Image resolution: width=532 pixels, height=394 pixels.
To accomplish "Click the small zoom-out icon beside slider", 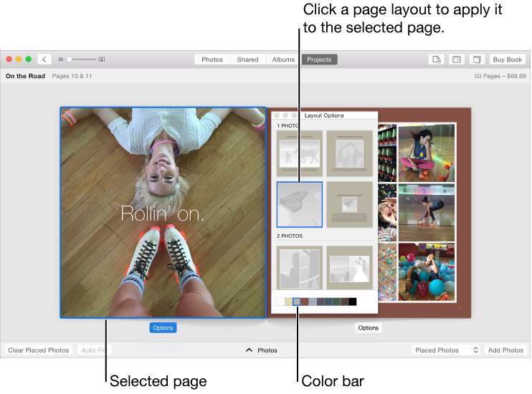I will 61,59.
